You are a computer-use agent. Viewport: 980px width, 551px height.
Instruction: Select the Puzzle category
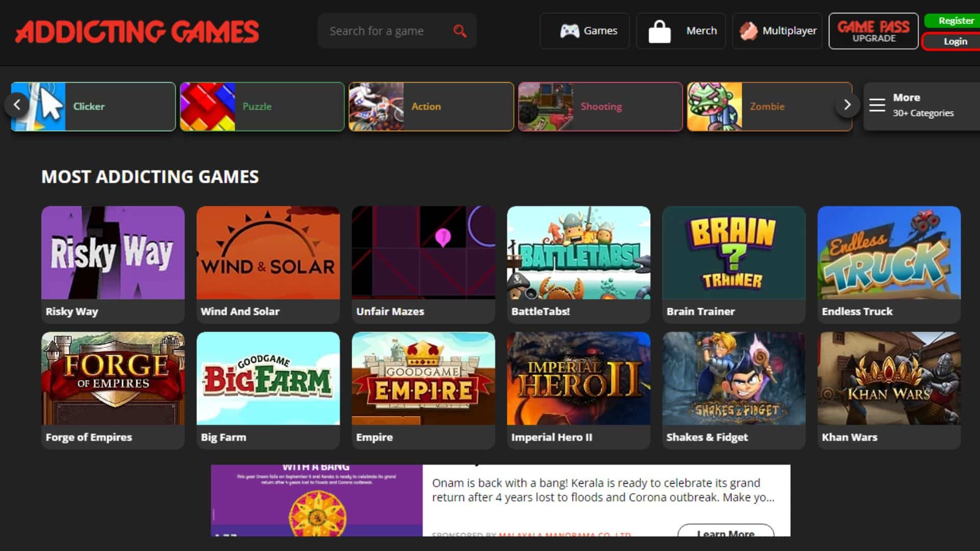point(262,107)
